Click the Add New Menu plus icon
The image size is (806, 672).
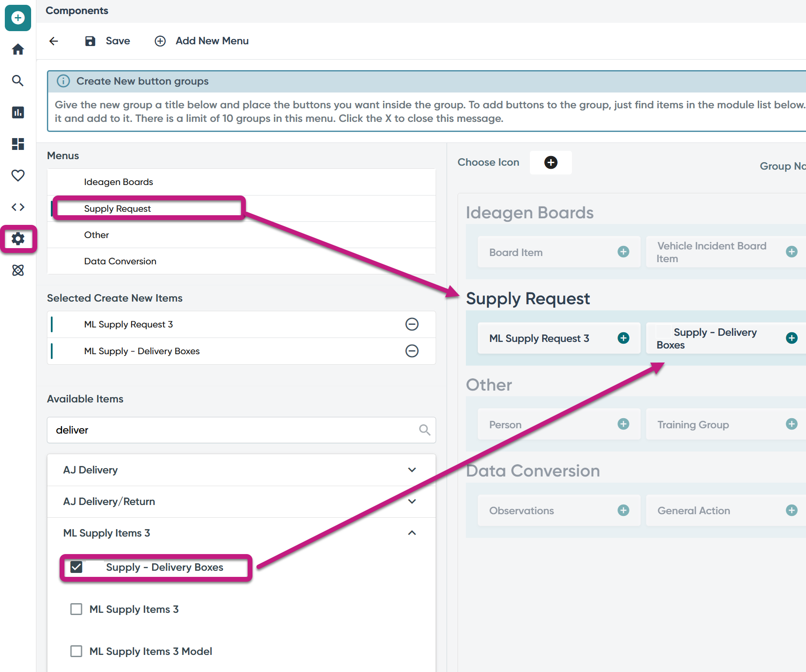click(160, 41)
